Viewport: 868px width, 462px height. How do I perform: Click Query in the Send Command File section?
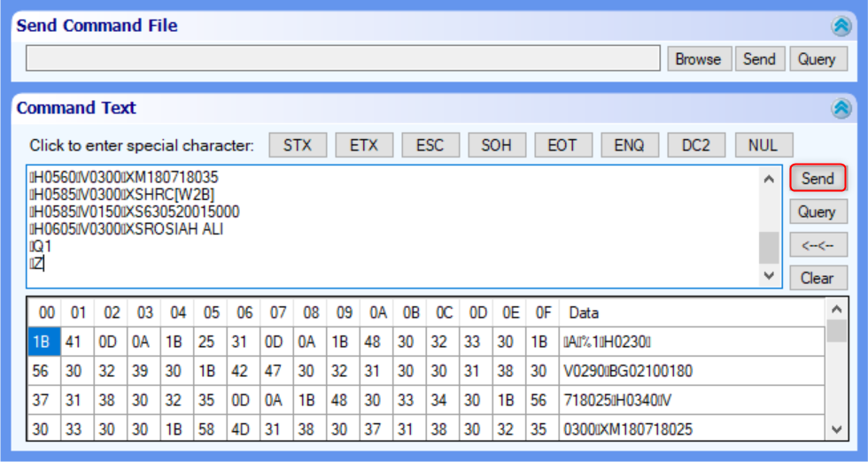tap(817, 58)
